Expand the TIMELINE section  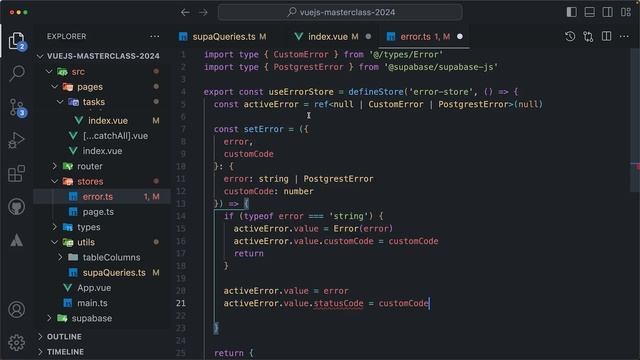tap(102, 352)
